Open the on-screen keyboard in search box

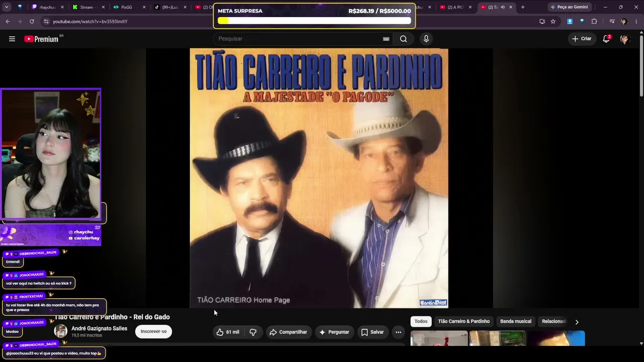pos(386,39)
